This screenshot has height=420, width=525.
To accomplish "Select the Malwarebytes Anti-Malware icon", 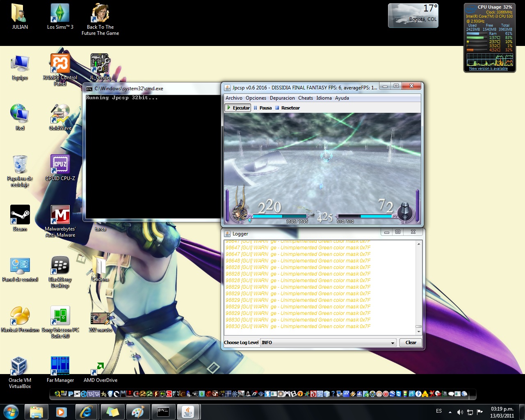I will point(60,221).
